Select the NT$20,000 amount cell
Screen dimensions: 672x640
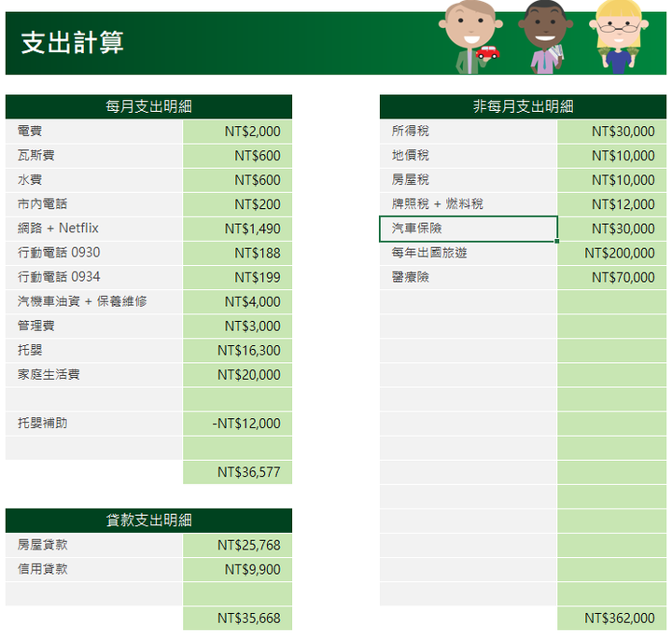coord(237,375)
